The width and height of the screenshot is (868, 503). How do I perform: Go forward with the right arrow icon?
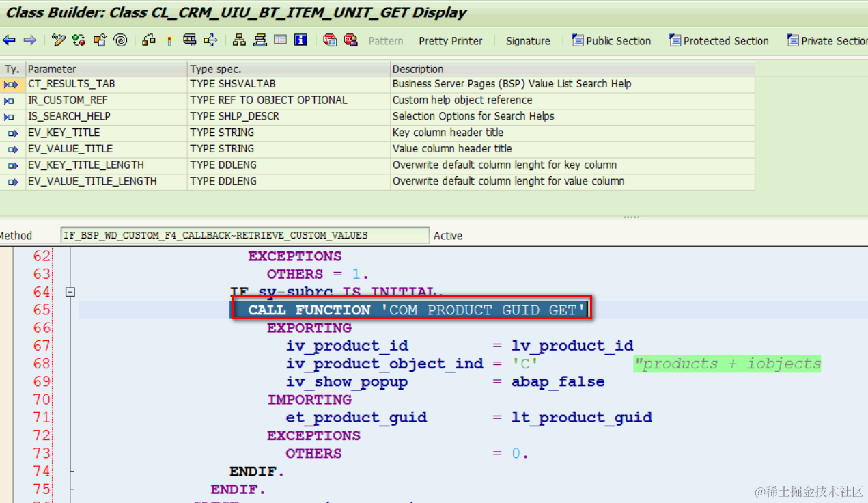tap(29, 40)
